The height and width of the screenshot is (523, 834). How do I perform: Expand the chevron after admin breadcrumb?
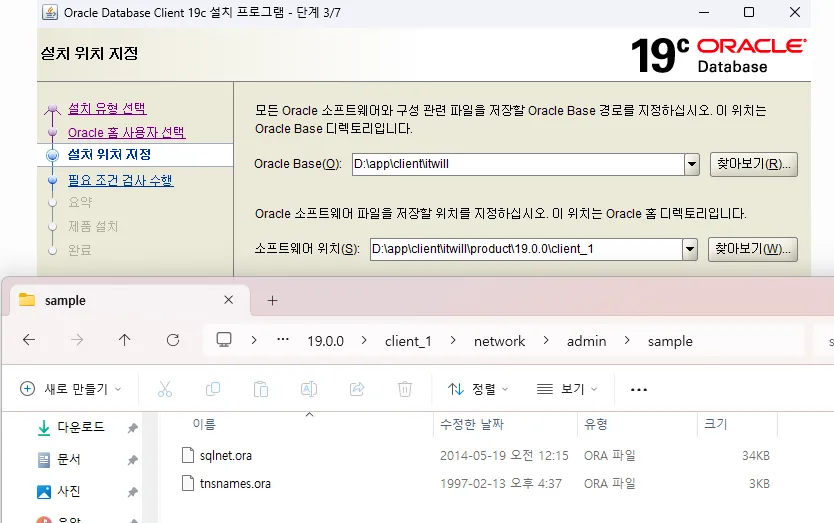pos(627,340)
